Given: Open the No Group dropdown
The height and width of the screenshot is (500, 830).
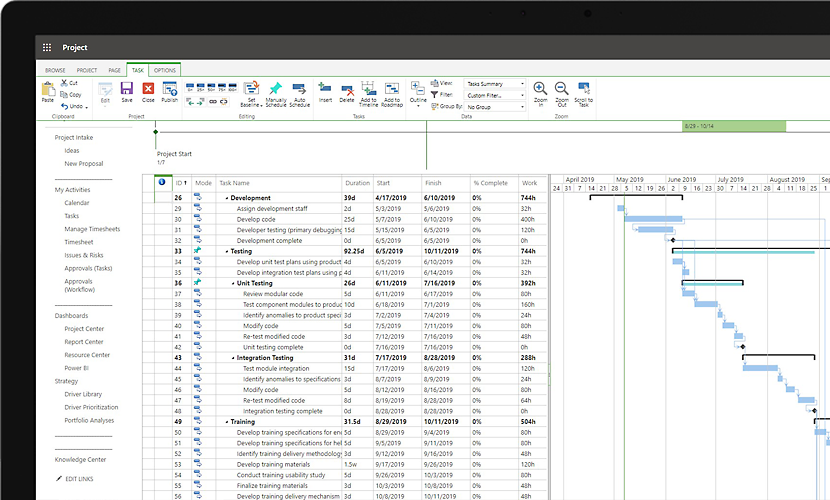Looking at the screenshot, I should [495, 106].
